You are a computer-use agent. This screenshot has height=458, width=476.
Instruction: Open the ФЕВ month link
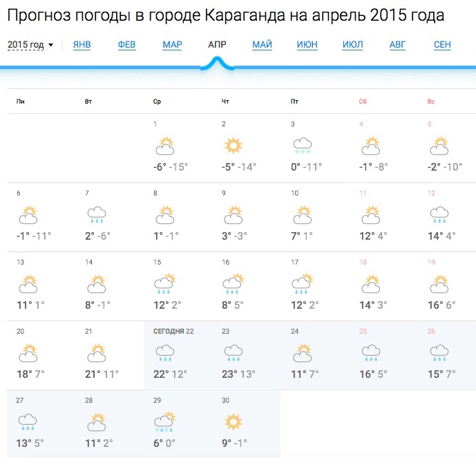point(126,45)
